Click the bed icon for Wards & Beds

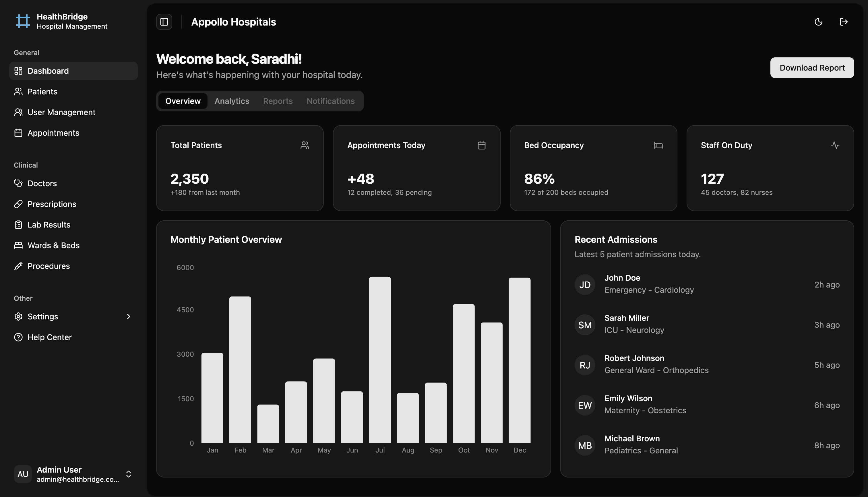(x=19, y=245)
